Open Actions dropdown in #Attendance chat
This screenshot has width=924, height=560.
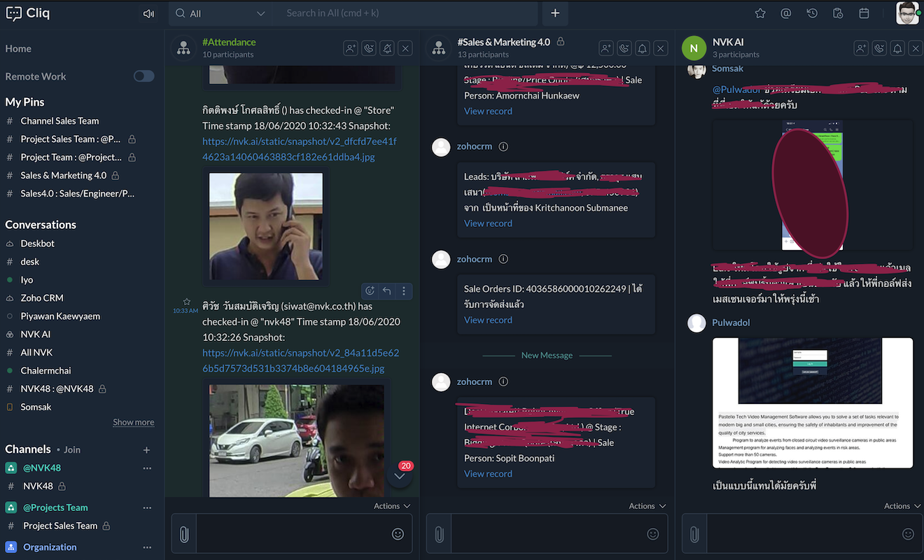click(392, 506)
